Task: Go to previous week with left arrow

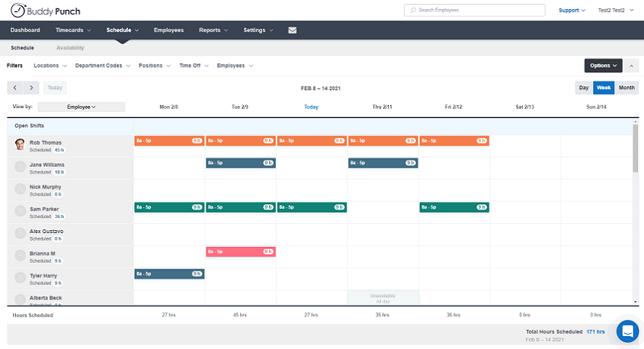Action: click(15, 88)
